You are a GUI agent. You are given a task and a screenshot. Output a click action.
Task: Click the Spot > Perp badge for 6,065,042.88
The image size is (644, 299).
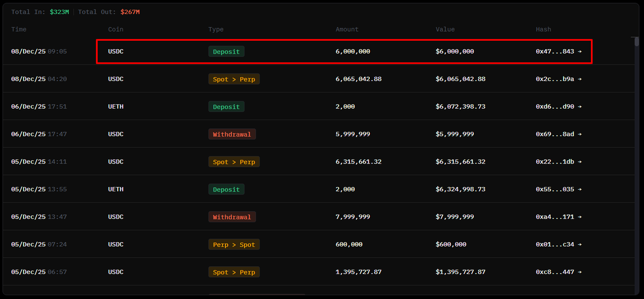tap(234, 79)
